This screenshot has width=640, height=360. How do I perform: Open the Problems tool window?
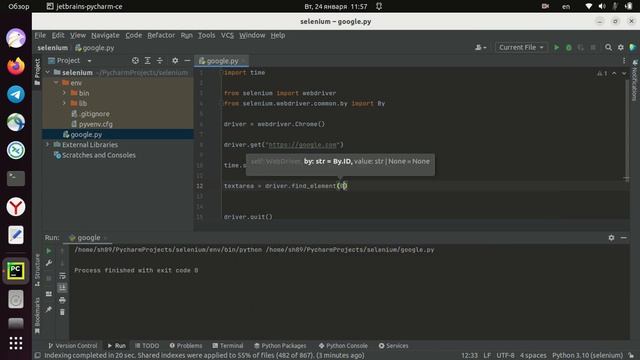(x=186, y=346)
